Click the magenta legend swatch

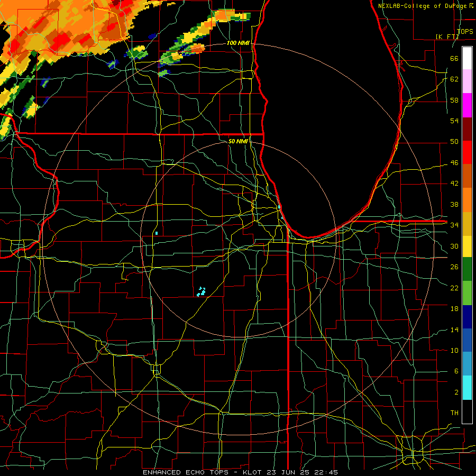point(467,105)
